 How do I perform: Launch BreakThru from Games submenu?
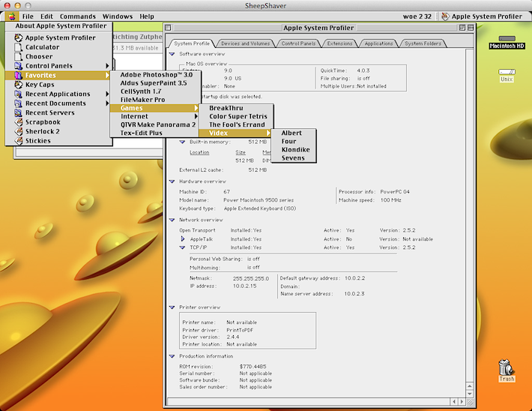(x=236, y=108)
